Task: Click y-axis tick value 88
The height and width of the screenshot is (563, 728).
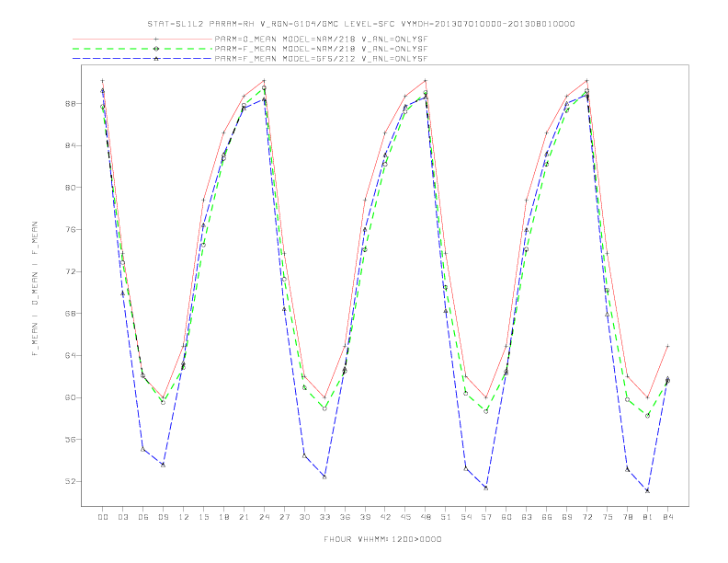Action: (71, 104)
